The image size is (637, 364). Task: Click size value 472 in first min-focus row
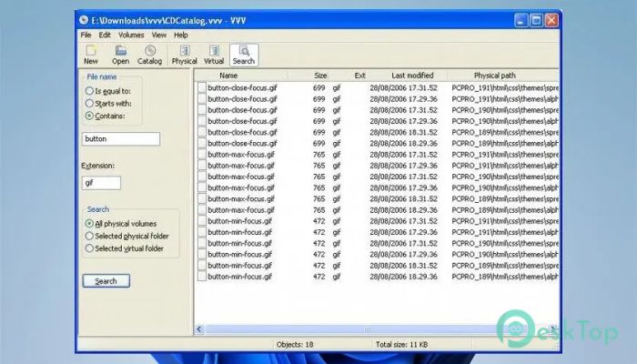[318, 221]
